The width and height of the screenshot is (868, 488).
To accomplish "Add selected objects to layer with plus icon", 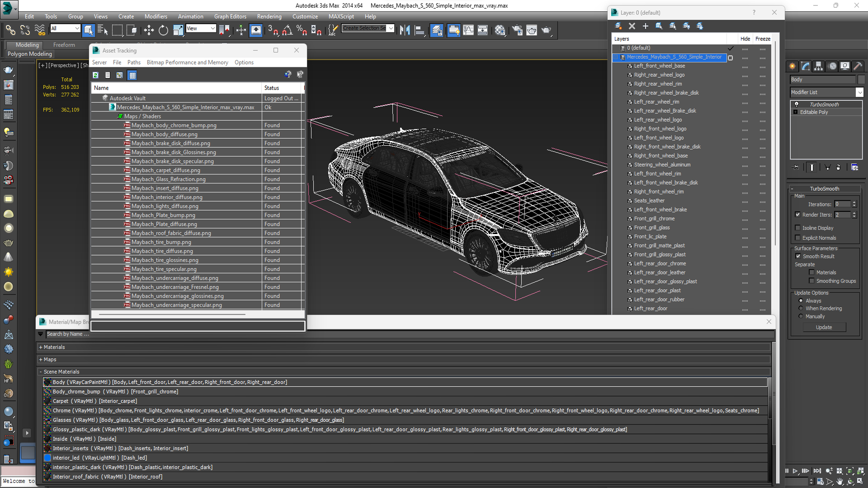I will tap(646, 26).
